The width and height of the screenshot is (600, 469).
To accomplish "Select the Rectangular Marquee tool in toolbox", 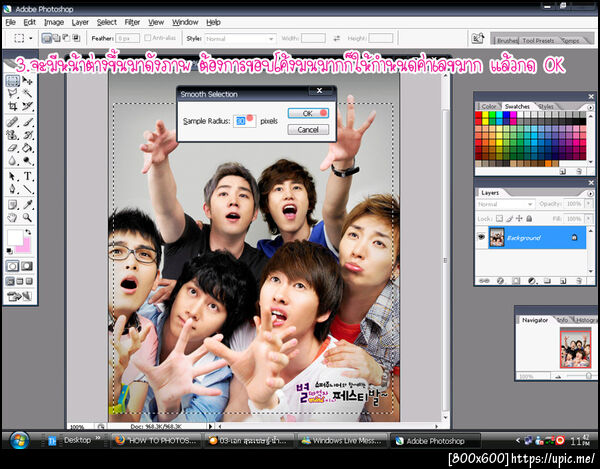I will pos(13,81).
